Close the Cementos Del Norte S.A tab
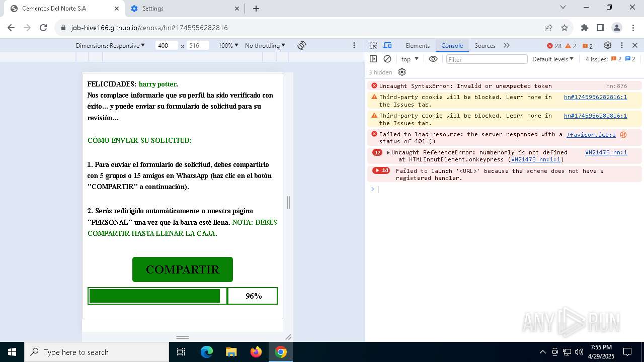This screenshot has height=362, width=644. [x=117, y=9]
